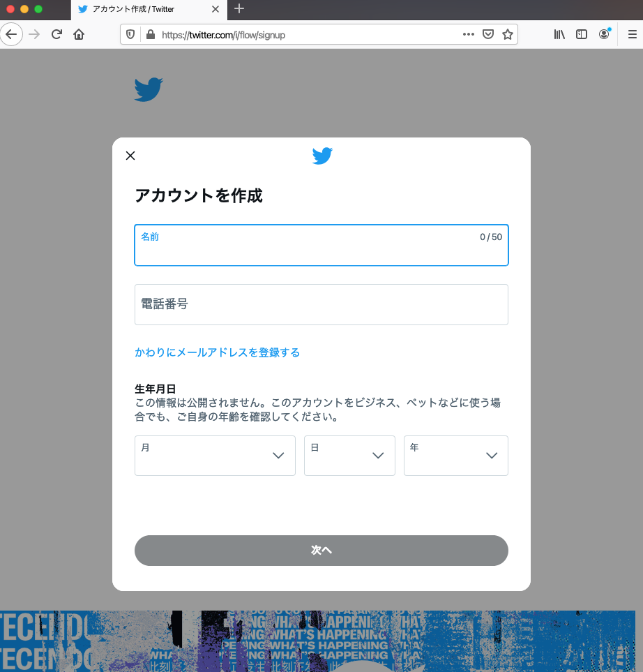Image resolution: width=643 pixels, height=672 pixels.
Task: Open a new browser tab
Action: [239, 8]
